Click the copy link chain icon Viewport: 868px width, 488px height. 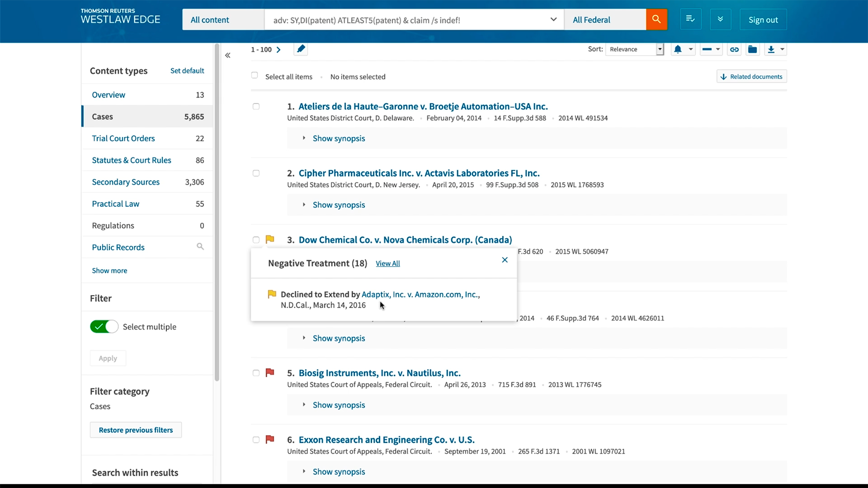(734, 49)
